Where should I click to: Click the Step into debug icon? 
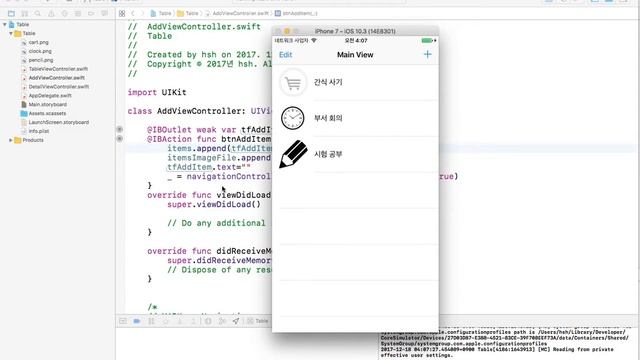click(x=180, y=321)
